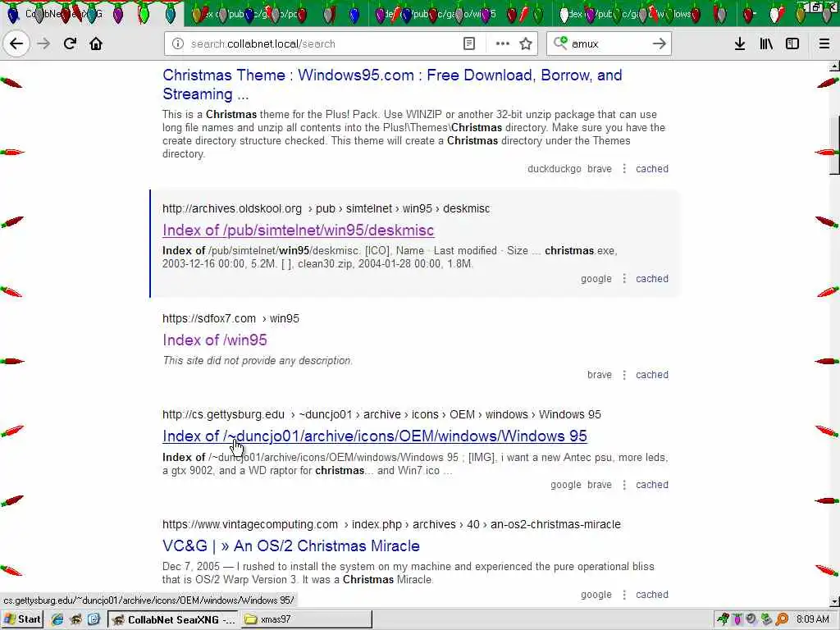Screen dimensions: 840x630
Task: Click the vertical scrollbar thumb
Action: coord(834,146)
